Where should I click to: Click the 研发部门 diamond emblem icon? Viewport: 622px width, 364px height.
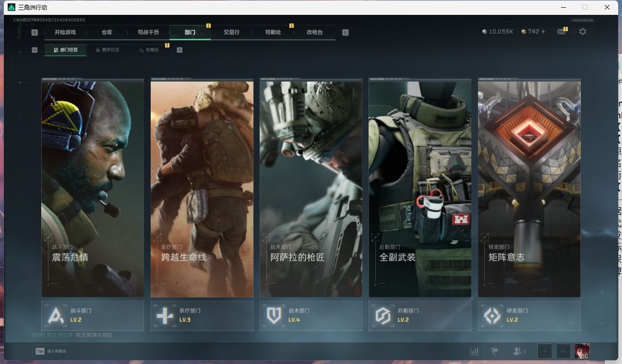coord(492,316)
